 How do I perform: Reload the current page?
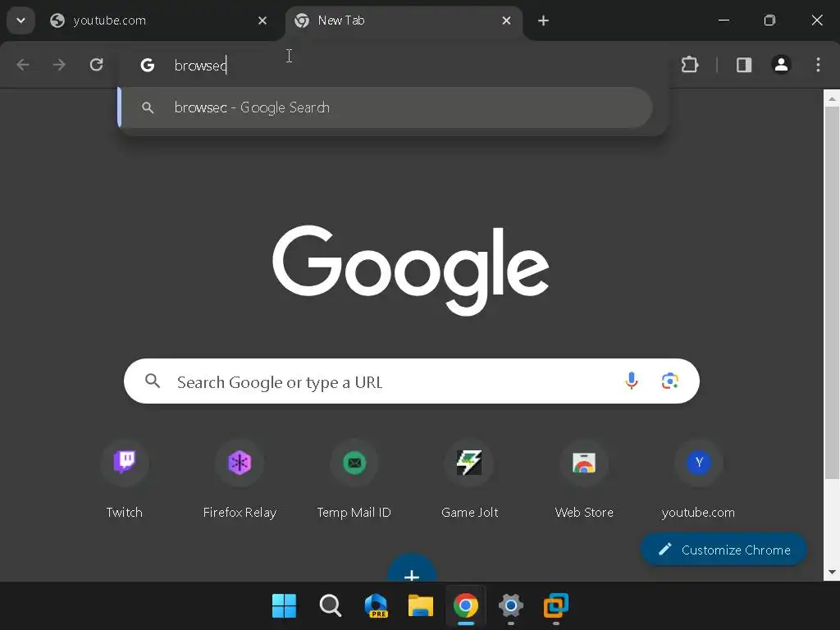click(96, 65)
